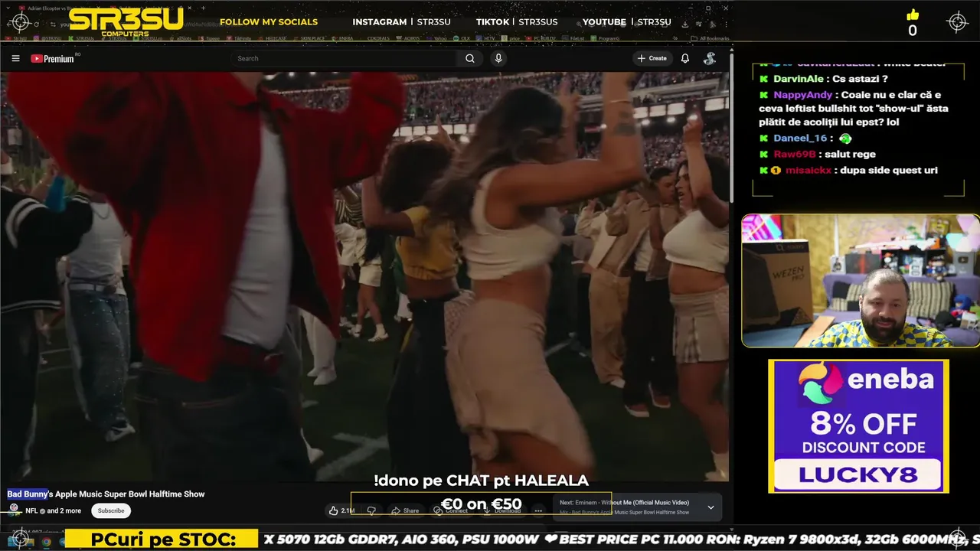Image resolution: width=980 pixels, height=551 pixels.
Task: Open the three-dot more actions menu
Action: [x=538, y=510]
